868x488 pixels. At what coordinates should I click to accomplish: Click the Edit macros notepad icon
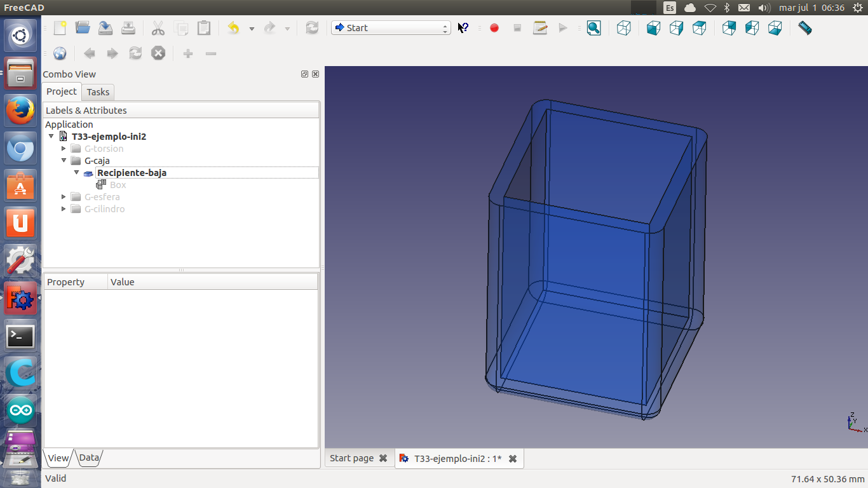[540, 28]
